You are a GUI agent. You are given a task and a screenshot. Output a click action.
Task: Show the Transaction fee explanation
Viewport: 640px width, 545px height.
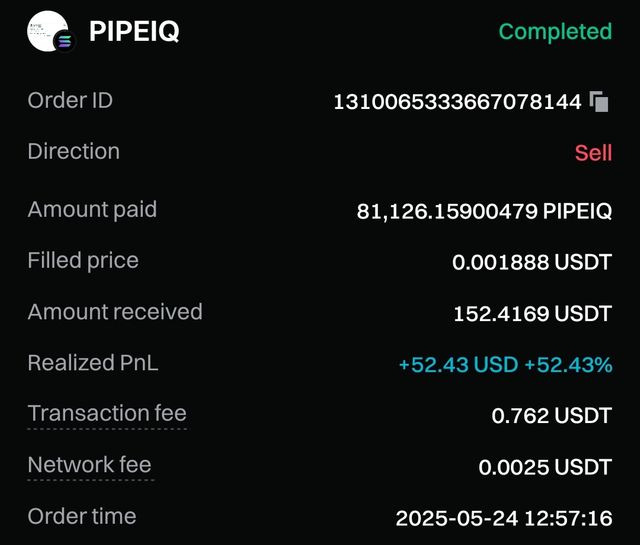(107, 413)
